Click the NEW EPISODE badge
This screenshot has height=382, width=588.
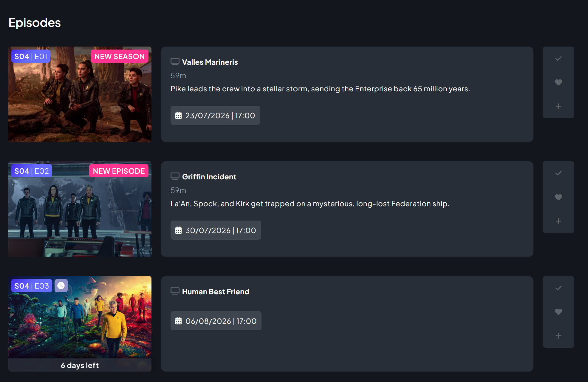(x=119, y=171)
